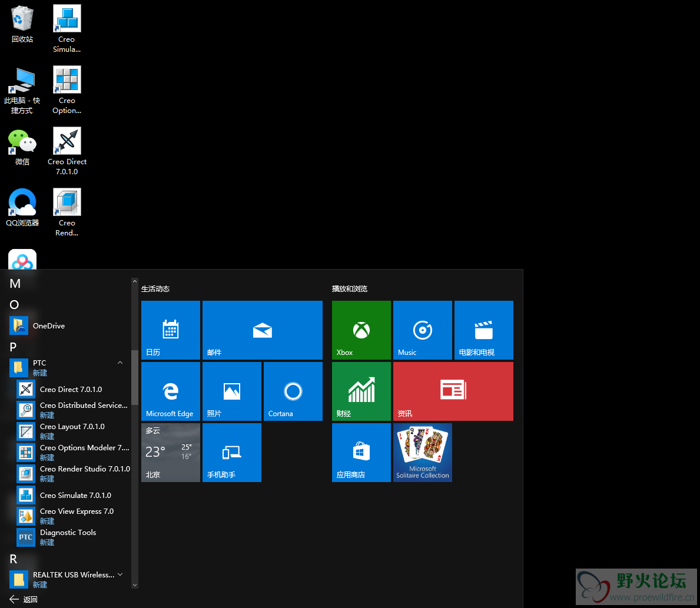The height and width of the screenshot is (608, 700).
Task: Open the 照片 photos tile
Action: [x=232, y=391]
